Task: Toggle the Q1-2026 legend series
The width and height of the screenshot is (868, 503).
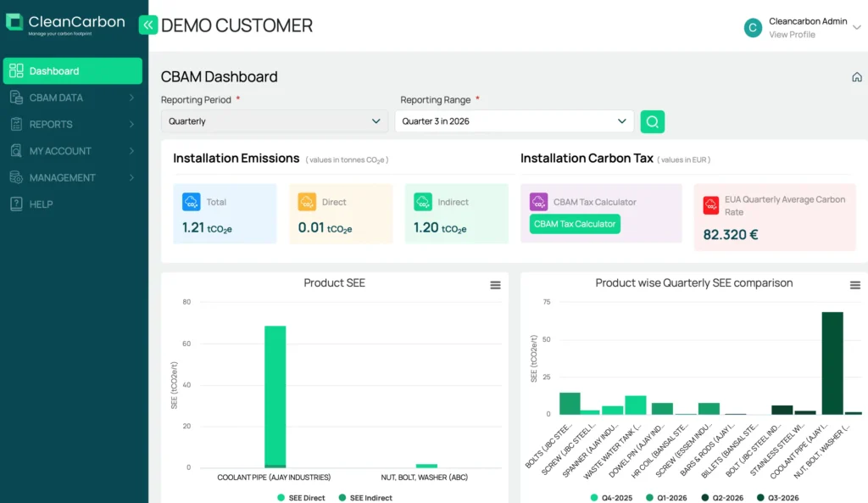Action: pos(666,497)
